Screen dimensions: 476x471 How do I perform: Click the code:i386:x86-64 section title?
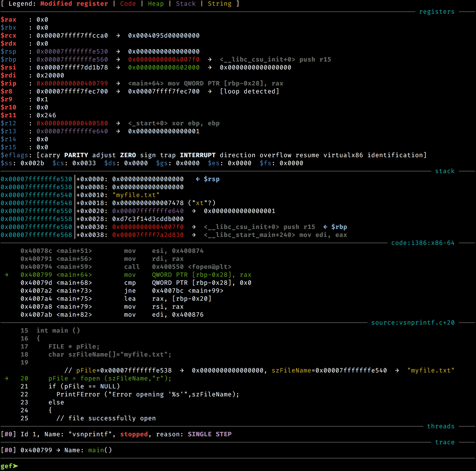423,243
